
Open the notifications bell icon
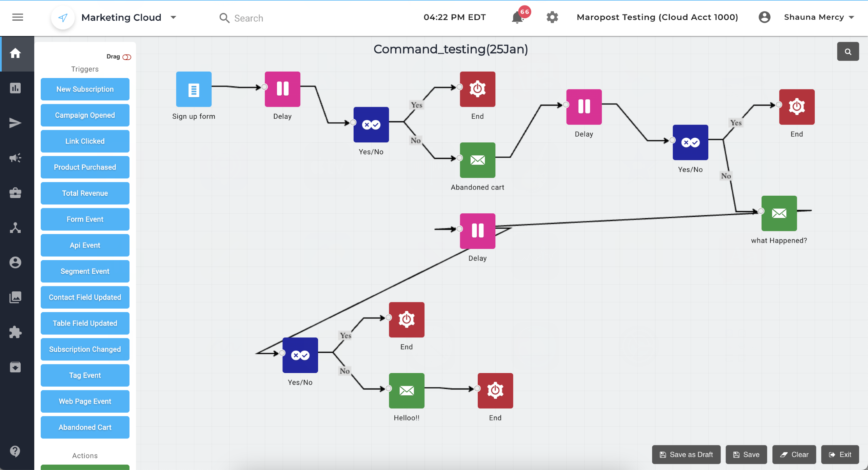point(517,17)
